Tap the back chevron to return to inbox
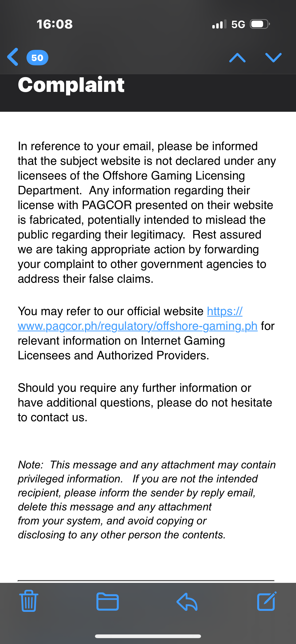296x644 pixels. (13, 57)
